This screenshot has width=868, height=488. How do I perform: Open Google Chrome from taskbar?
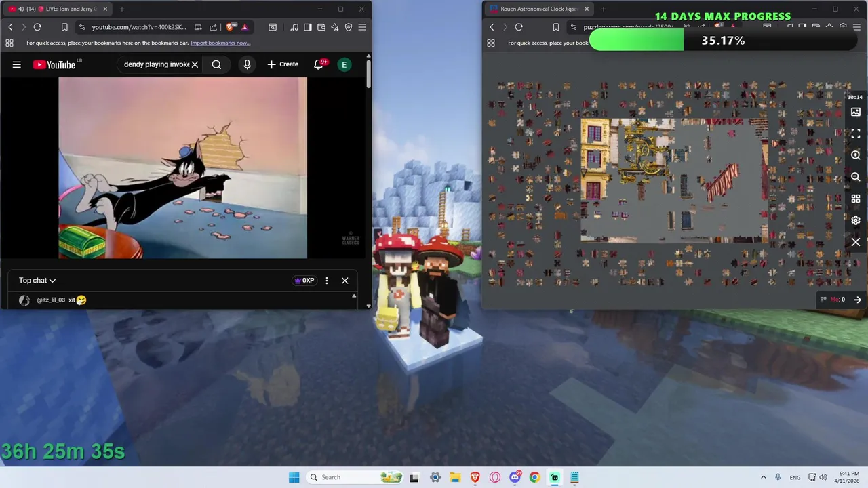pos(534,477)
